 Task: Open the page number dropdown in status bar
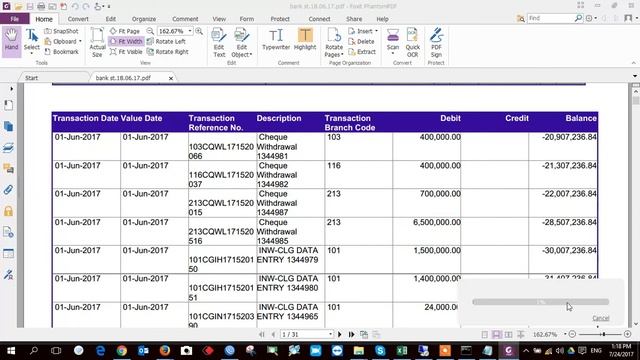tap(330, 334)
